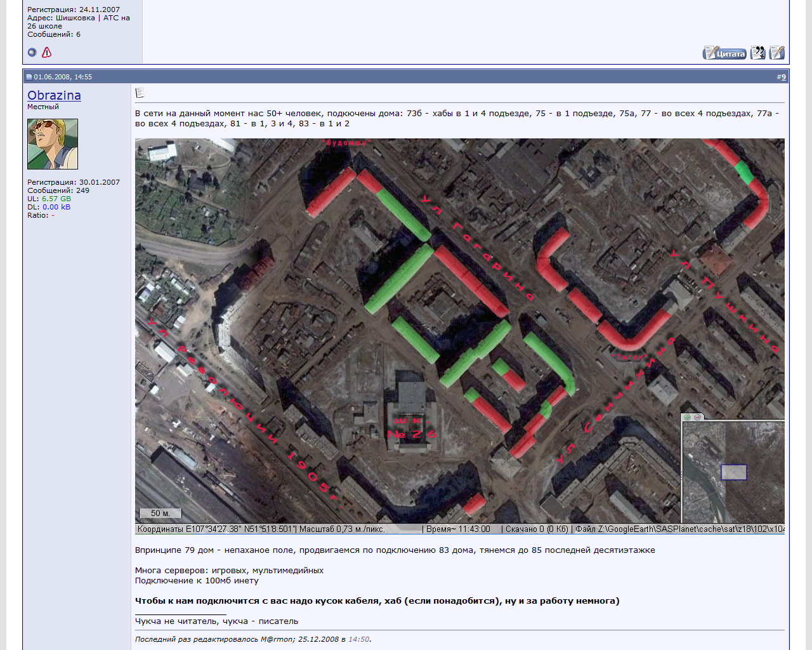Click post status icon beside 01.06.2008 date
This screenshot has width=812, height=650.
29,77
